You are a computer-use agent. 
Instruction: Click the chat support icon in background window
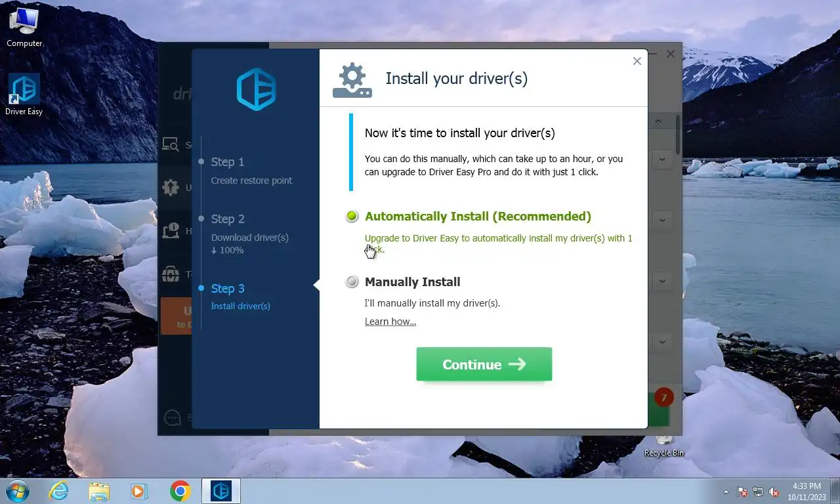(x=172, y=417)
